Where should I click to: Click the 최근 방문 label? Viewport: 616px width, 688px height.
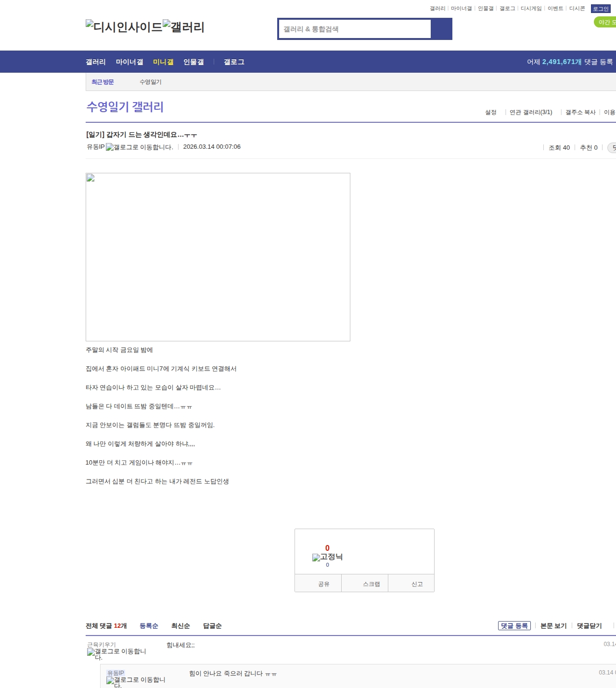tap(103, 82)
